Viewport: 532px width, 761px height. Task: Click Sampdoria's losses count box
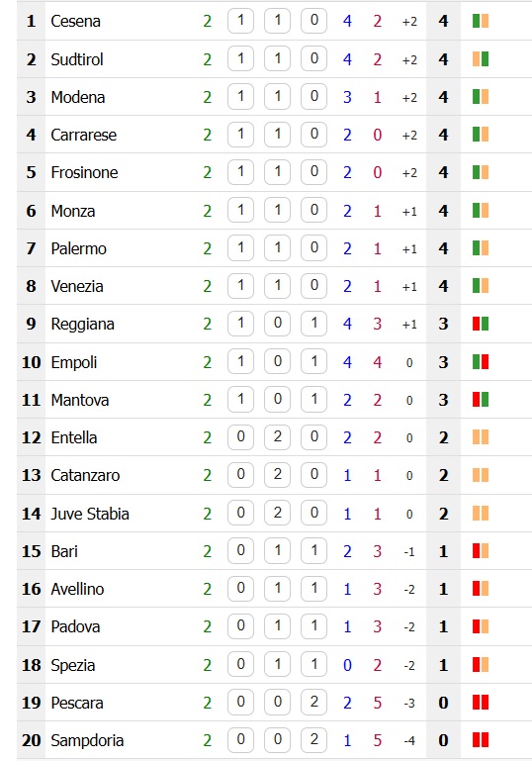point(314,739)
